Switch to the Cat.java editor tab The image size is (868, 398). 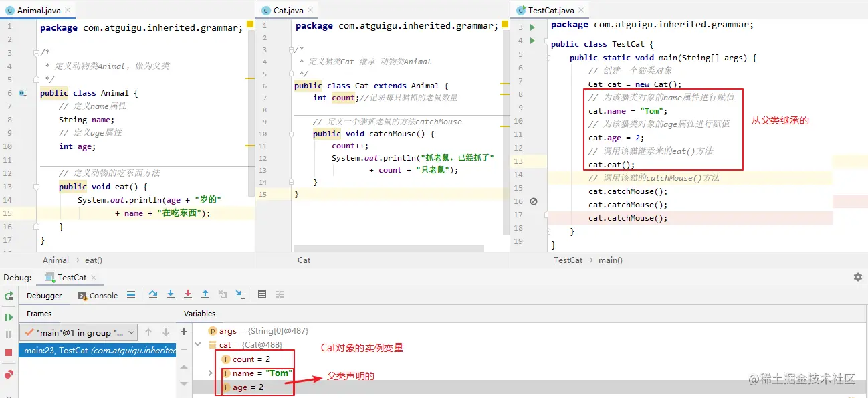pyautogui.click(x=287, y=9)
